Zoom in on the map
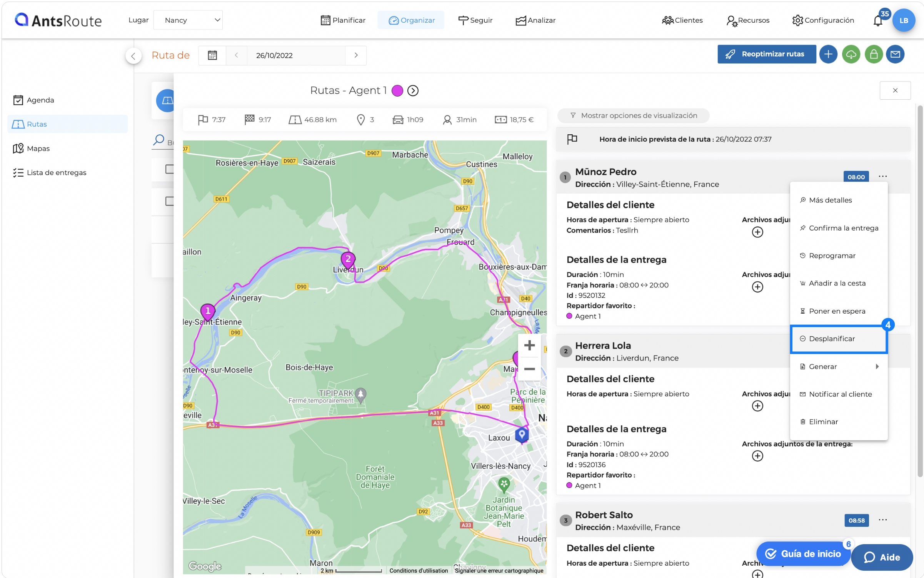924x578 pixels. pyautogui.click(x=529, y=345)
